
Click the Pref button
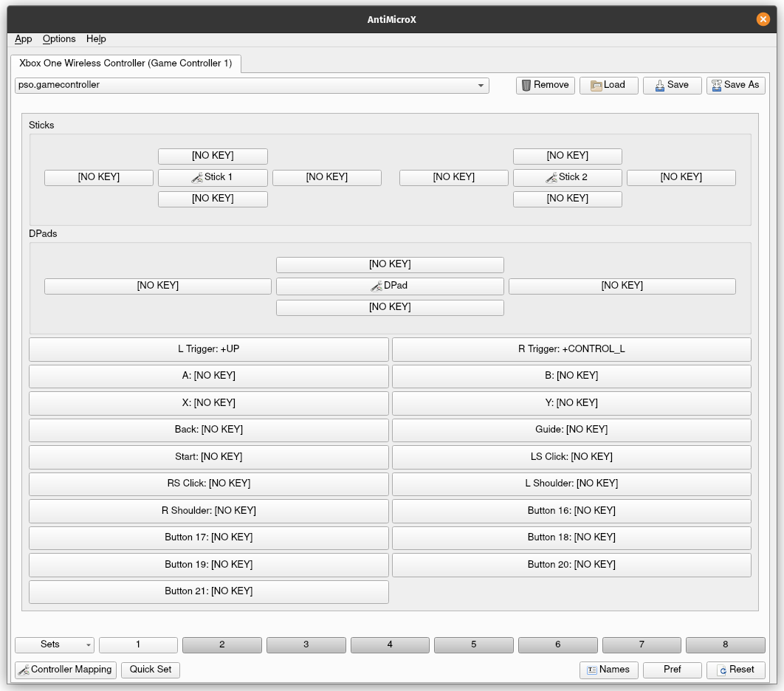(672, 670)
